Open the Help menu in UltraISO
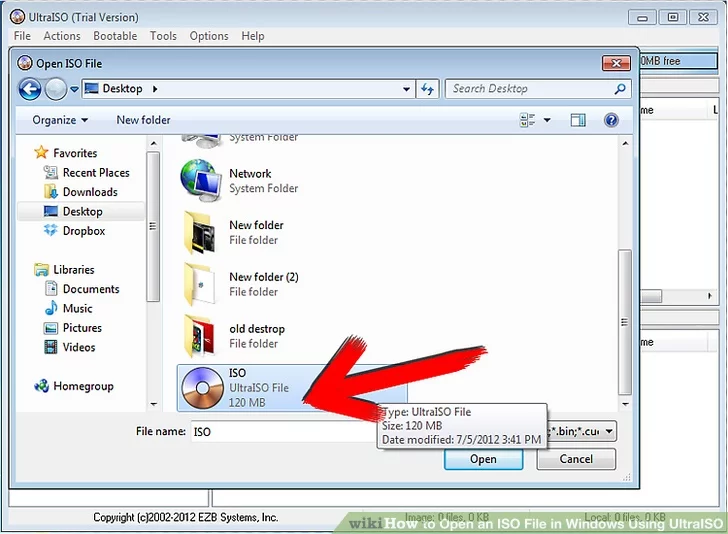Viewport: 728px width, 534px height. (x=253, y=36)
